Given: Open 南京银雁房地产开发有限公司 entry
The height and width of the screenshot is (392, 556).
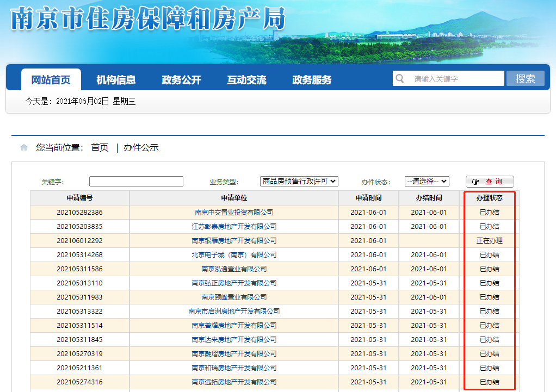Looking at the screenshot, I should (234, 241).
